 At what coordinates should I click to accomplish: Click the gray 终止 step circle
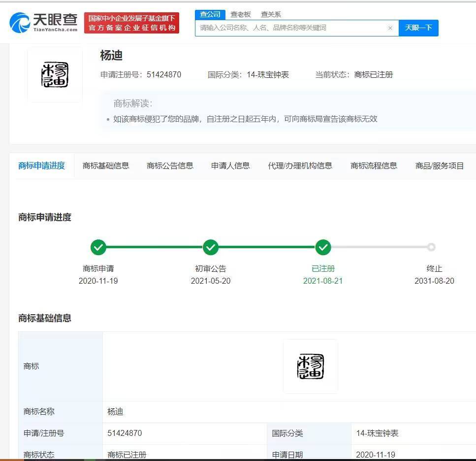431,247
